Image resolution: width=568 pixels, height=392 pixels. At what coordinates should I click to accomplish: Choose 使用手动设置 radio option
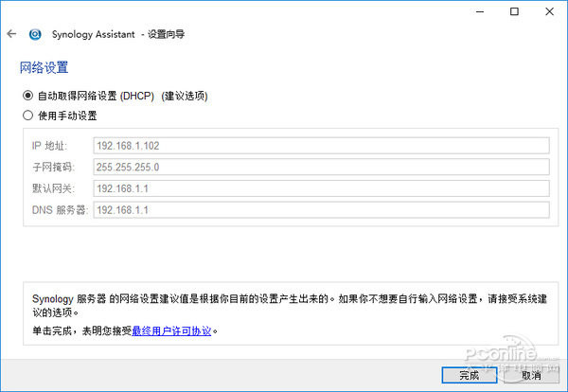click(x=27, y=116)
